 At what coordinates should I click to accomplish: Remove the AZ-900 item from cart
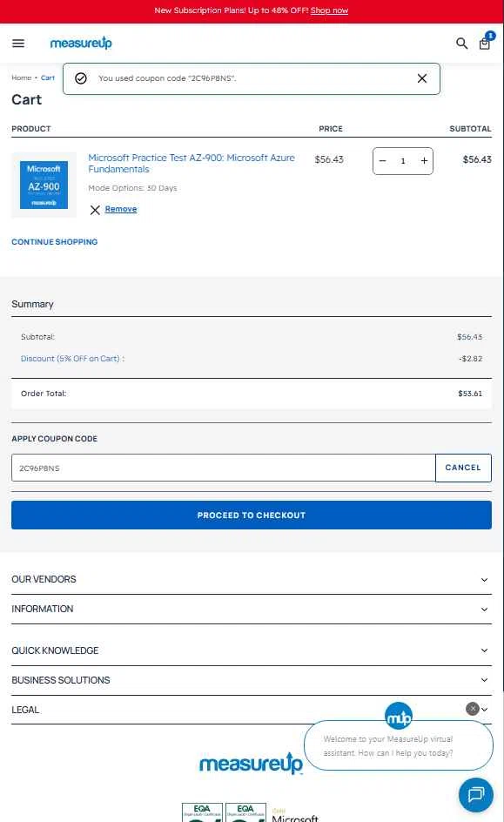pos(120,209)
